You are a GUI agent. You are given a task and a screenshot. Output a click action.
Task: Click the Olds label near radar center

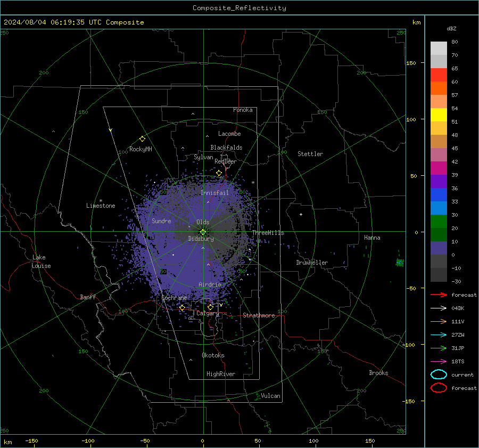[x=203, y=222]
